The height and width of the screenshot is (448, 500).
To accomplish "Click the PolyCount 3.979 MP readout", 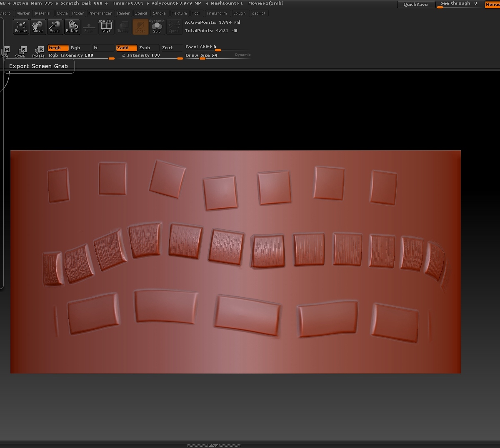I will tap(176, 3).
